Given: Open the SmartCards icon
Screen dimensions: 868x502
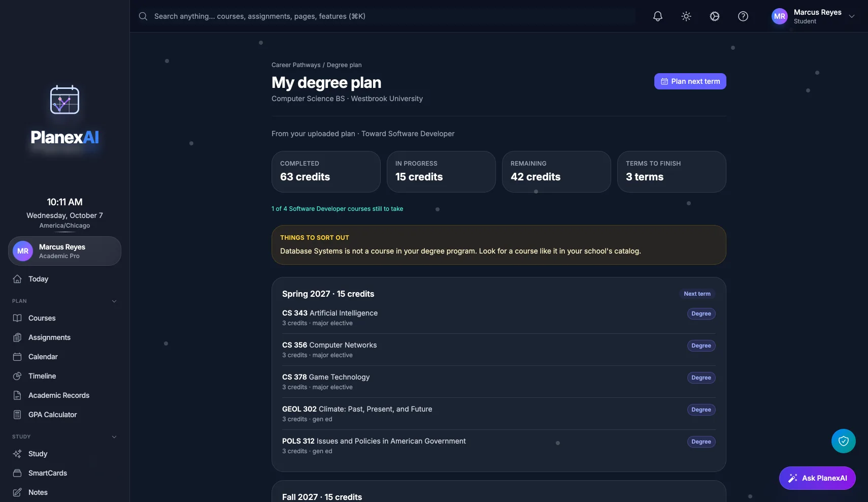Looking at the screenshot, I should [x=17, y=473].
